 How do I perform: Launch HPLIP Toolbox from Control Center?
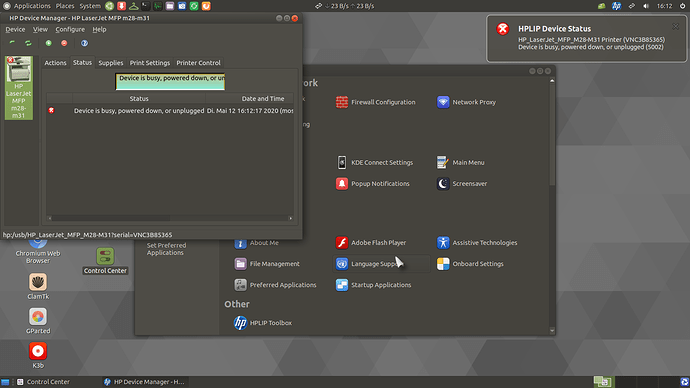(263, 322)
